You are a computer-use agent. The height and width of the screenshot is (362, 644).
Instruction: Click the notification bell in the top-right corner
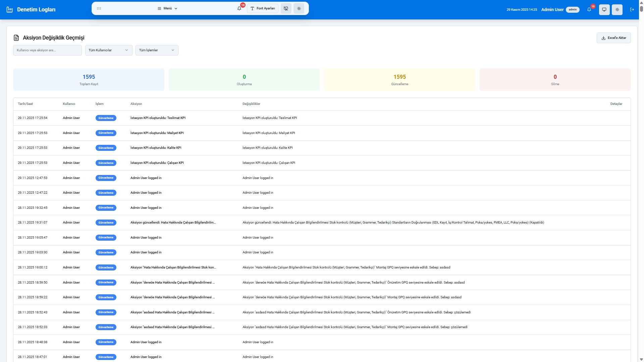tap(589, 9)
